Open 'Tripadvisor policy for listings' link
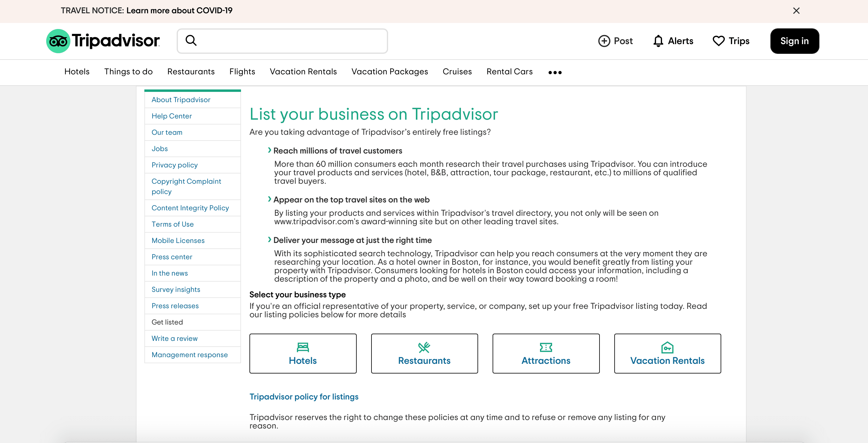This screenshot has width=868, height=443. pos(304,397)
